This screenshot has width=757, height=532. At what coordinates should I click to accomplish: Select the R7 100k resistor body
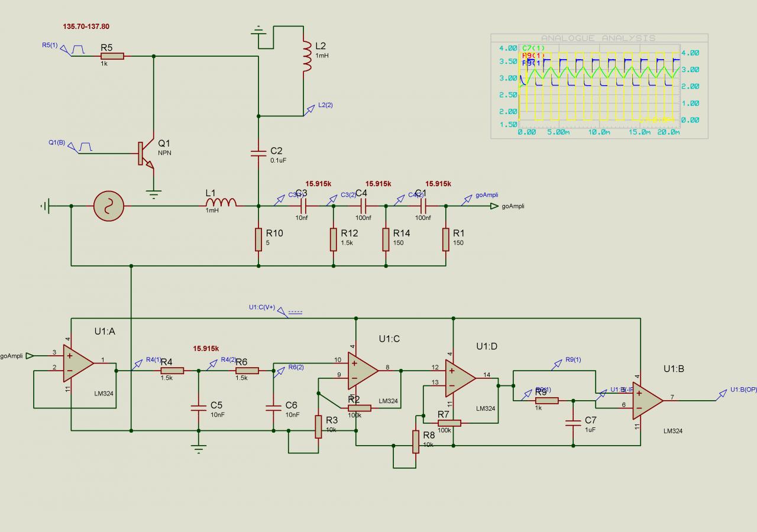[x=449, y=423]
